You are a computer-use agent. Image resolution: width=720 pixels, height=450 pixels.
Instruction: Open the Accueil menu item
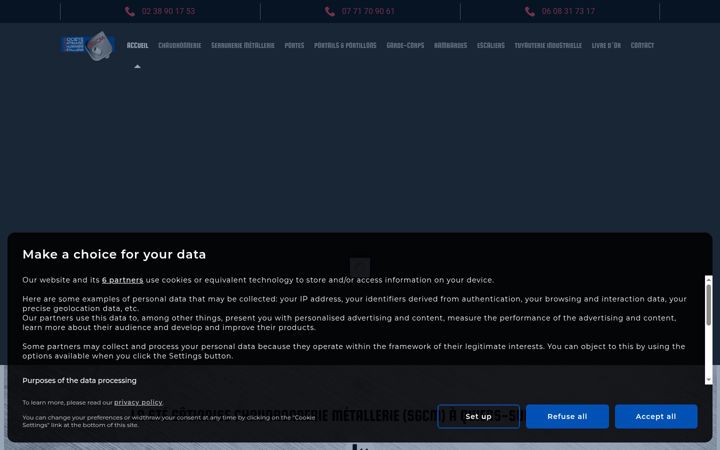[137, 45]
